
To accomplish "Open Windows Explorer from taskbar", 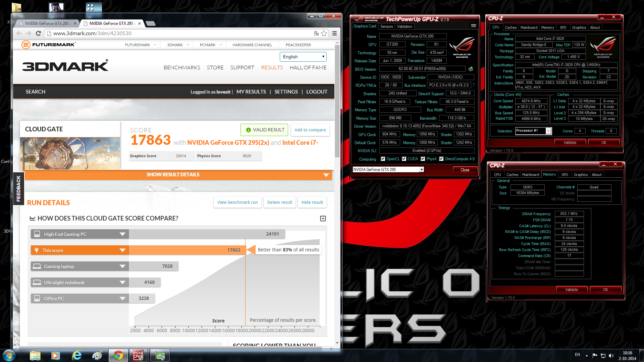I will pos(35,356).
